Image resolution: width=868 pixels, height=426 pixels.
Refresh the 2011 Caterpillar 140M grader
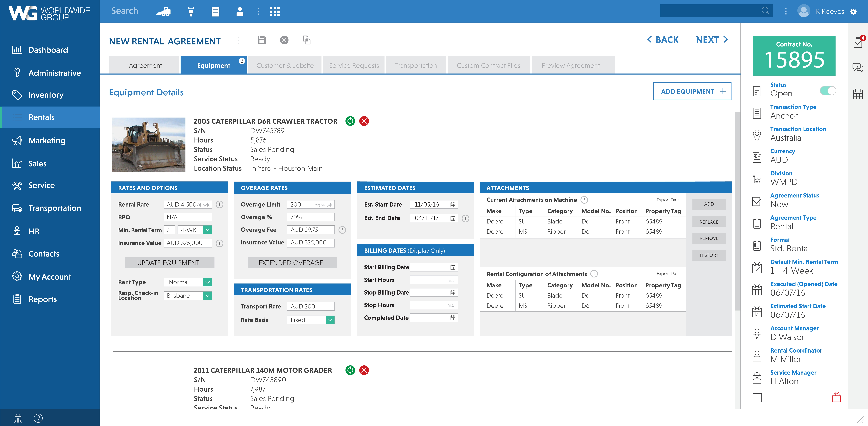click(350, 370)
